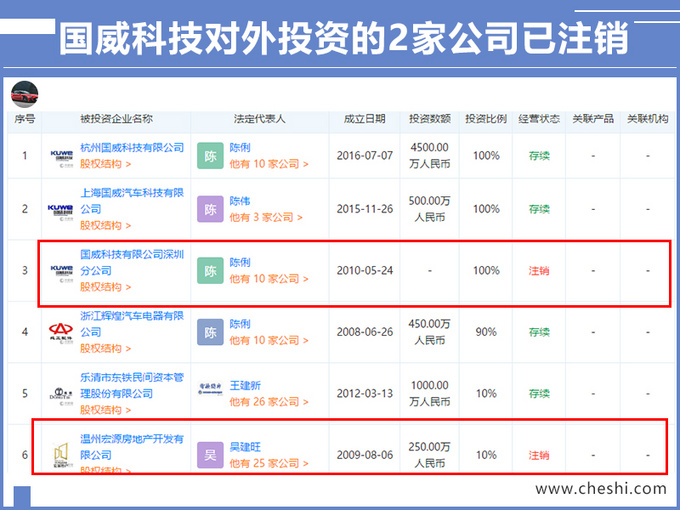Screen dimensions: 680x510
Task: Click date 2009-08-06 cell
Action: click(x=365, y=455)
